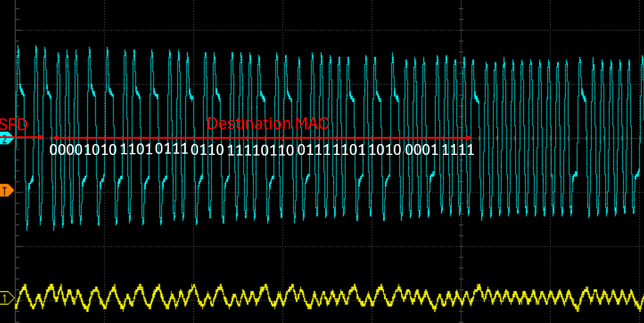
Task: Select the second 0111 bit group
Action: pyautogui.click(x=314, y=149)
